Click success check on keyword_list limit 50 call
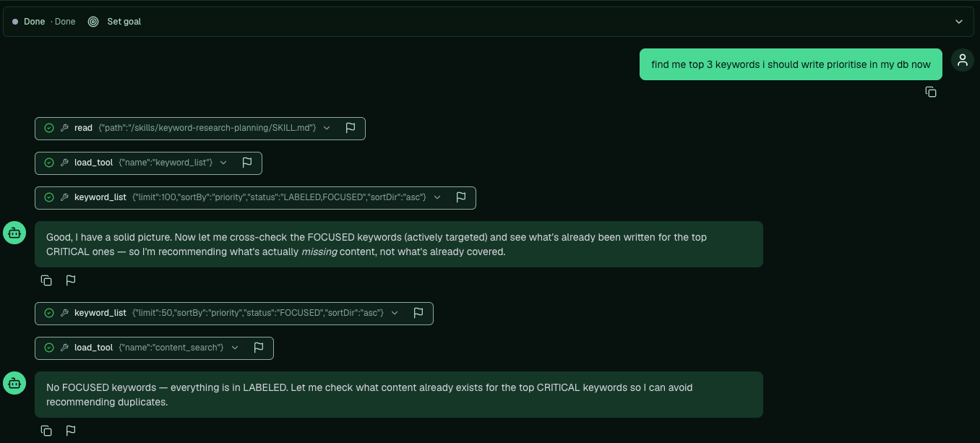Screen dimensions: 980x443 point(49,313)
